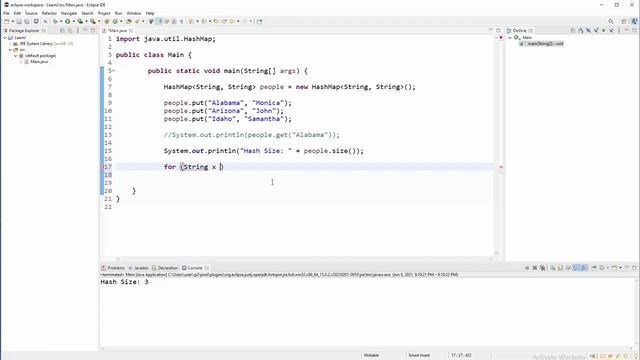Viewport: 640px width, 360px height.
Task: Open the File menu
Action: (x=6, y=13)
